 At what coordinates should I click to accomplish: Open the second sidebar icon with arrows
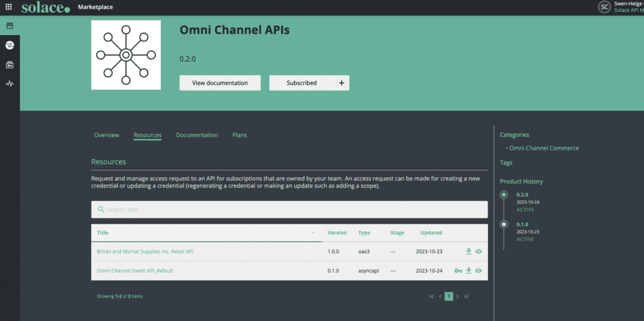click(10, 45)
